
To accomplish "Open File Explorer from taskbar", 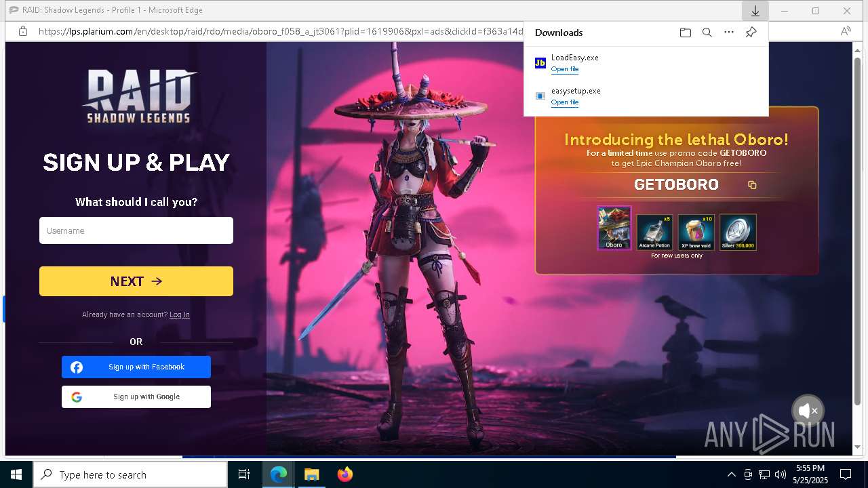I will pyautogui.click(x=311, y=474).
